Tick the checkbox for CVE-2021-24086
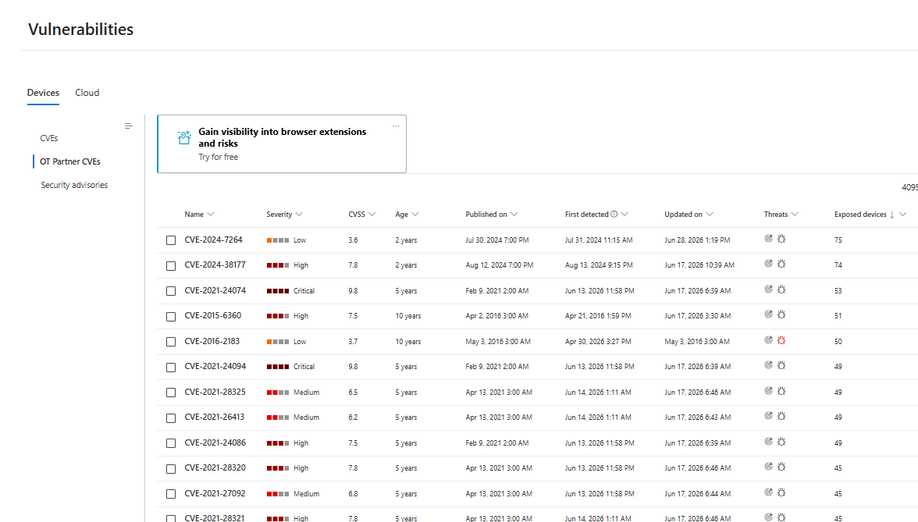Screen dimensions: 918x522 point(171,444)
